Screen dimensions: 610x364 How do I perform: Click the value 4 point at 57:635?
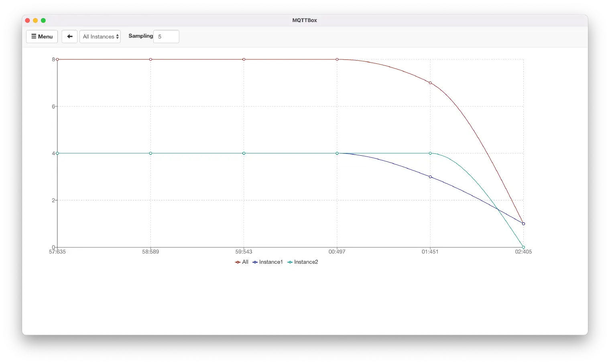(57, 153)
